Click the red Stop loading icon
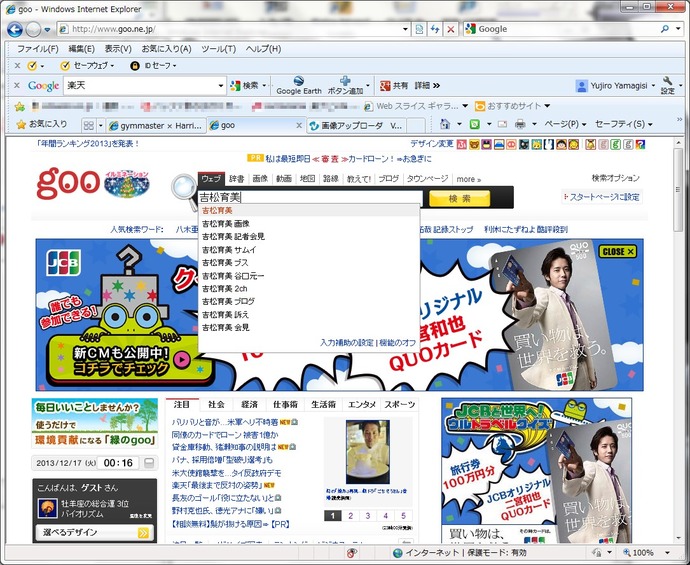The width and height of the screenshot is (690, 565). 451,29
